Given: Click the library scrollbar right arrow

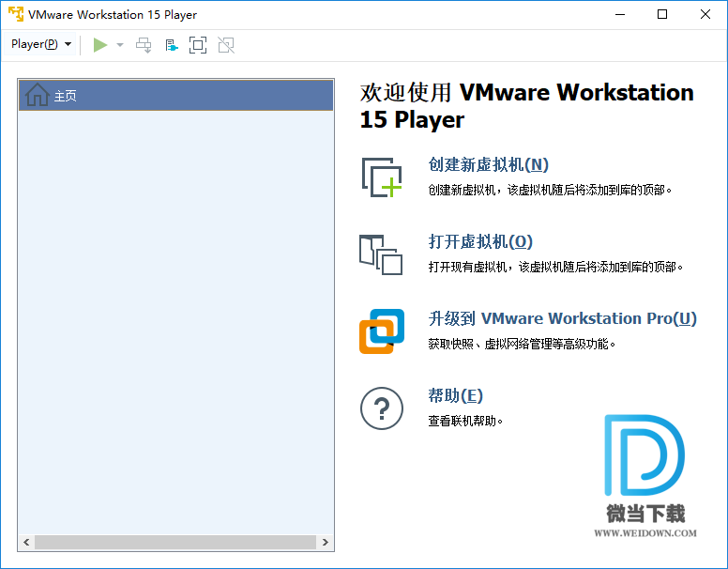Looking at the screenshot, I should coord(325,542).
